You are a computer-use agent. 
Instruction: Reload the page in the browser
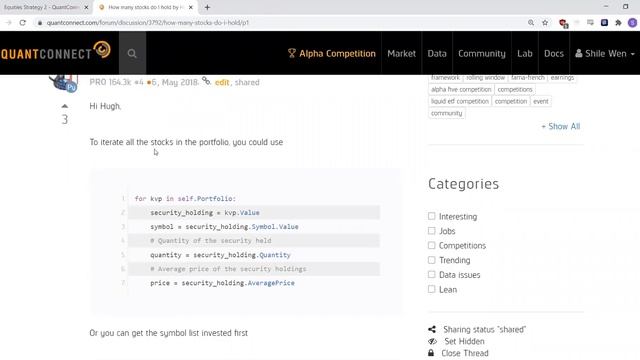point(22,23)
